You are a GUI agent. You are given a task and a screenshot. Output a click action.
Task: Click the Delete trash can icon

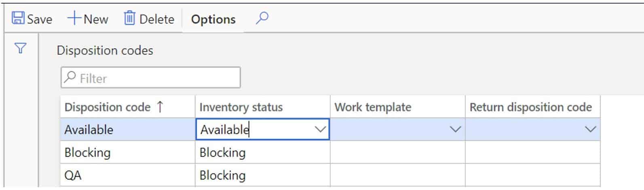tap(129, 18)
